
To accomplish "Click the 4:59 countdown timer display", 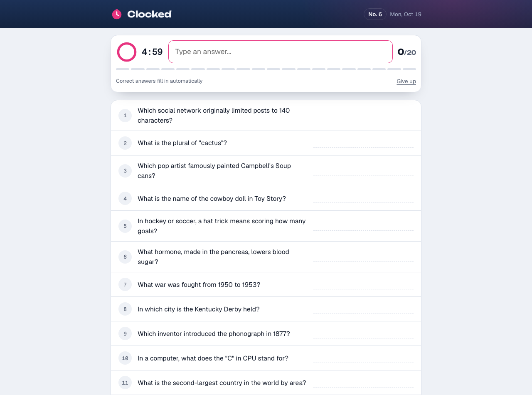I will 152,52.
